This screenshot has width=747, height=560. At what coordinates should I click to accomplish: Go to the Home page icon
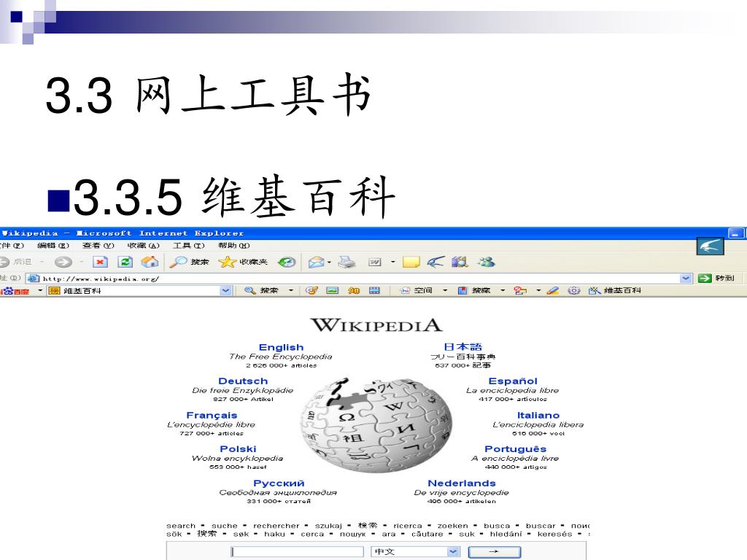[x=150, y=262]
